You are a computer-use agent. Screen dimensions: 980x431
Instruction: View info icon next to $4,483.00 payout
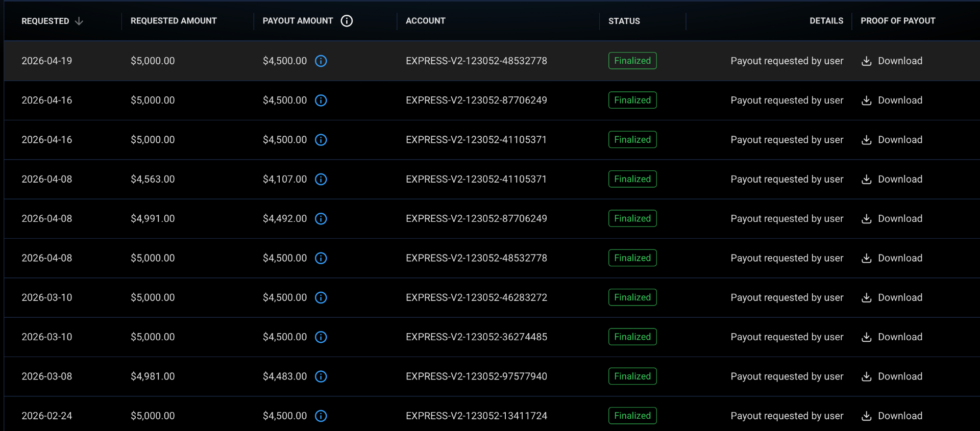click(x=321, y=376)
